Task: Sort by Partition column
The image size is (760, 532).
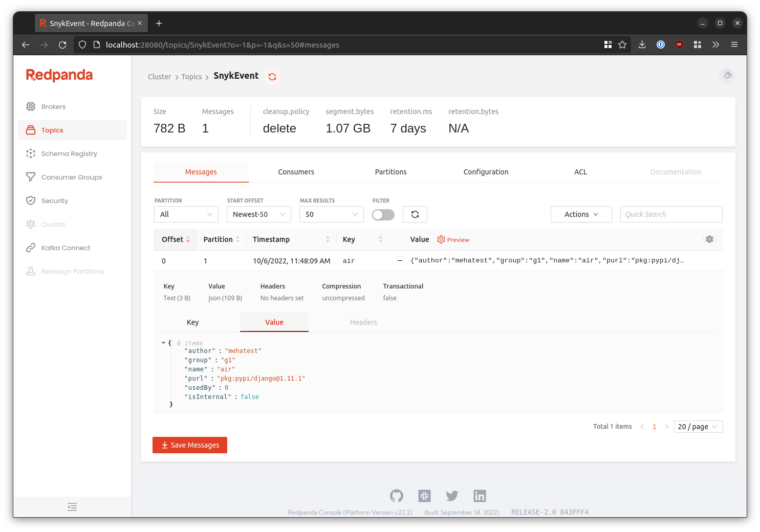Action: (x=221, y=239)
